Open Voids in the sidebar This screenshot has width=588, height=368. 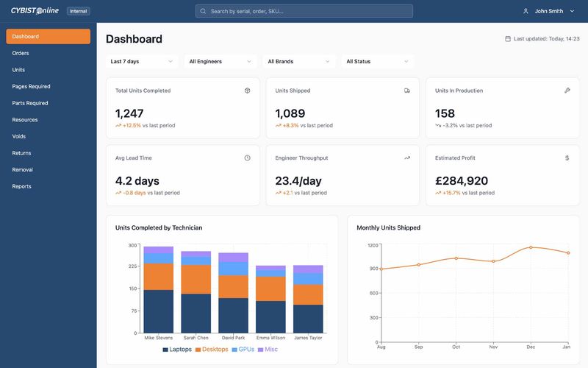click(48, 136)
